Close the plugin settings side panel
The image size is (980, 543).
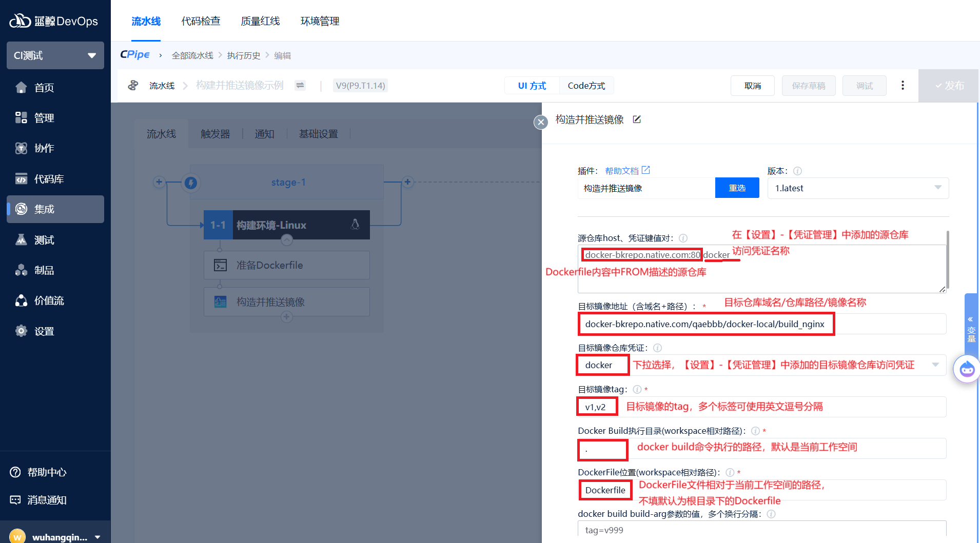[541, 122]
